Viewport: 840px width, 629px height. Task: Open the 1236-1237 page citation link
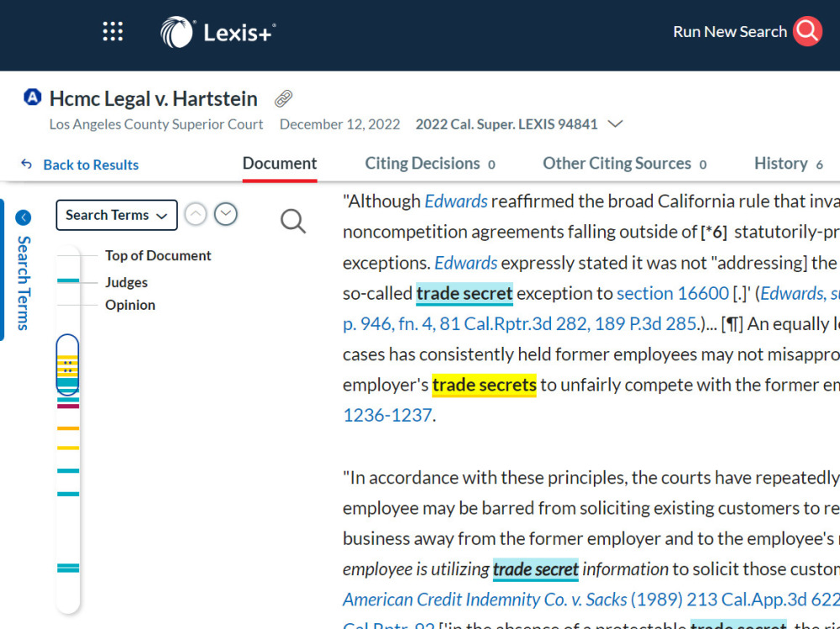point(387,415)
